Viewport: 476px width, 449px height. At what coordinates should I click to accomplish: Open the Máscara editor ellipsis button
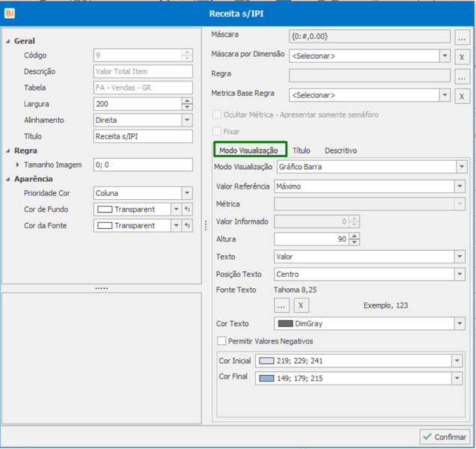click(x=462, y=37)
